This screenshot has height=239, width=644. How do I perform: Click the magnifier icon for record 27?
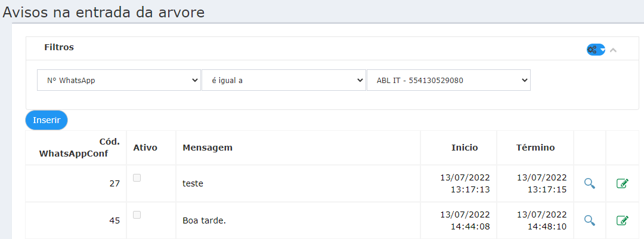point(590,183)
